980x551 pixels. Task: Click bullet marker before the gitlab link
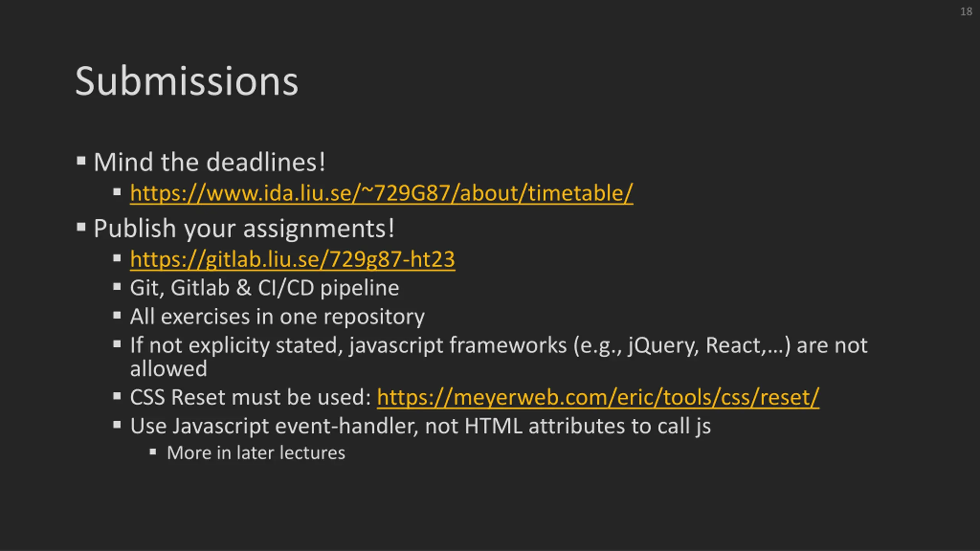coord(117,258)
